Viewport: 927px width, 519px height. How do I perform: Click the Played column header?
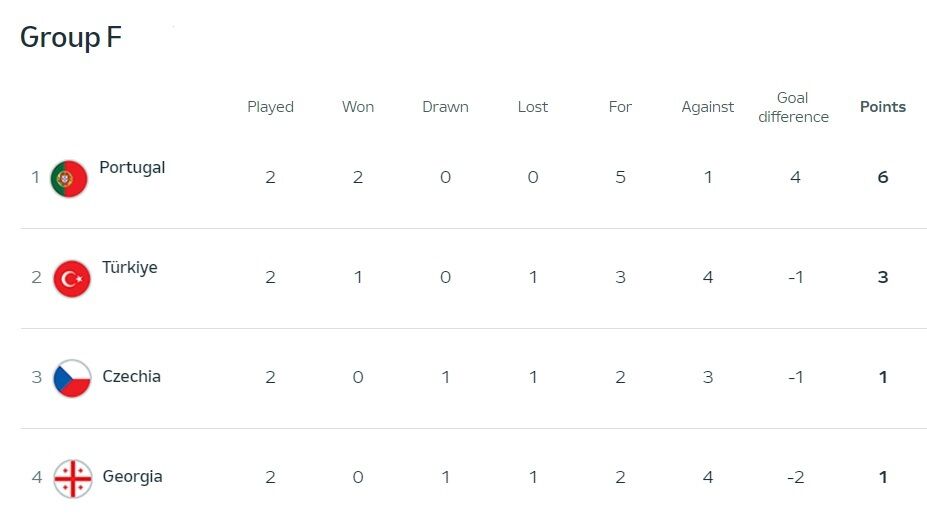(x=270, y=107)
